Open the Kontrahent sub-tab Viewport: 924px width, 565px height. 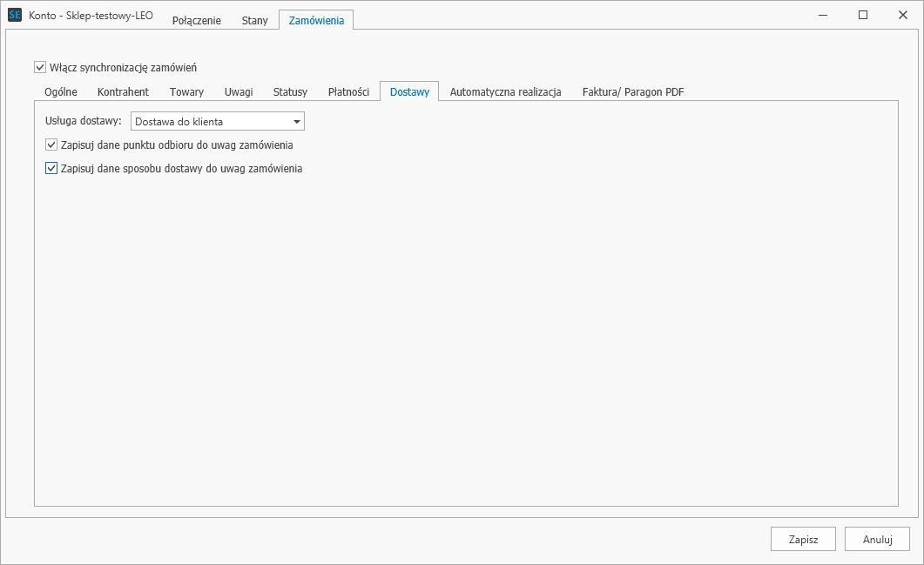(x=123, y=92)
